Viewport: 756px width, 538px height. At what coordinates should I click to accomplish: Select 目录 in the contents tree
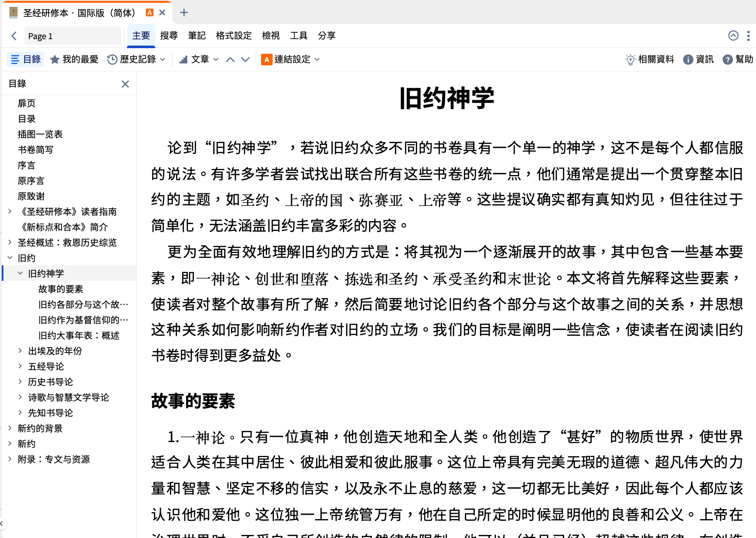pos(27,119)
